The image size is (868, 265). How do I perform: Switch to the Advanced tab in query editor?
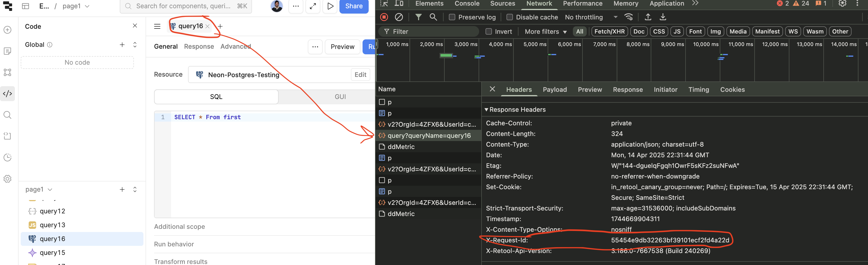click(x=236, y=47)
